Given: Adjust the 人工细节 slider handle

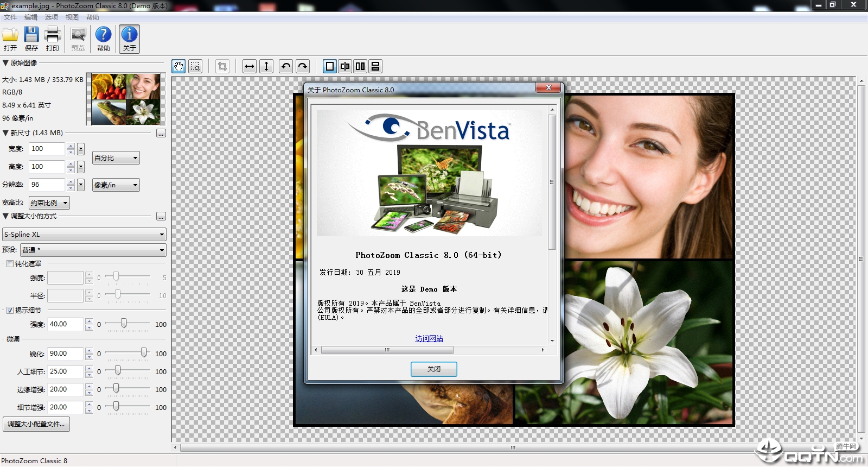Looking at the screenshot, I should [117, 371].
